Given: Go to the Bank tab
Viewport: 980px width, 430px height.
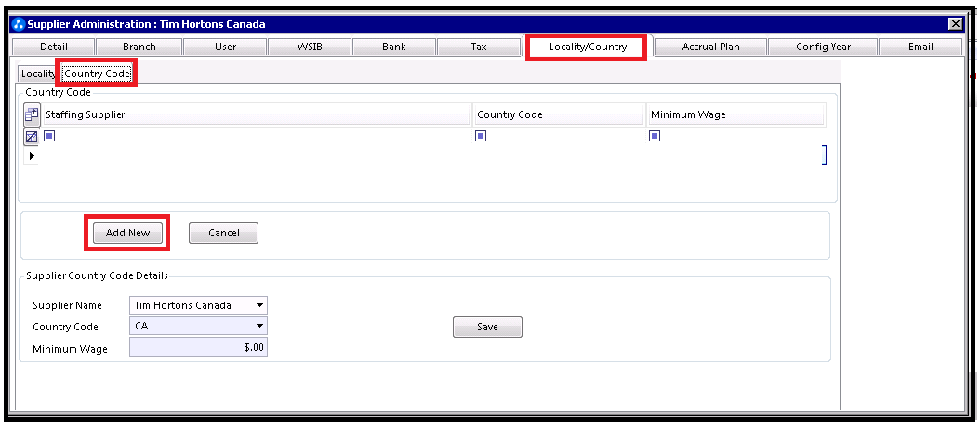Looking at the screenshot, I should tap(394, 47).
